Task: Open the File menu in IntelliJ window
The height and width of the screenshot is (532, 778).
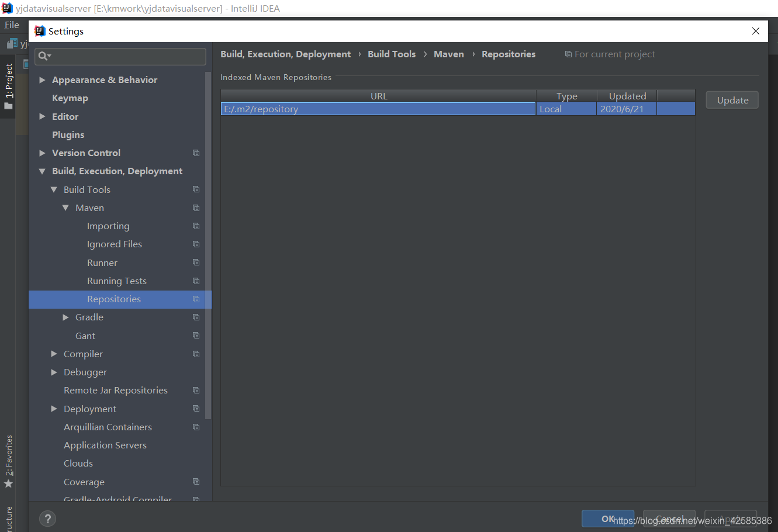Action: coord(12,25)
